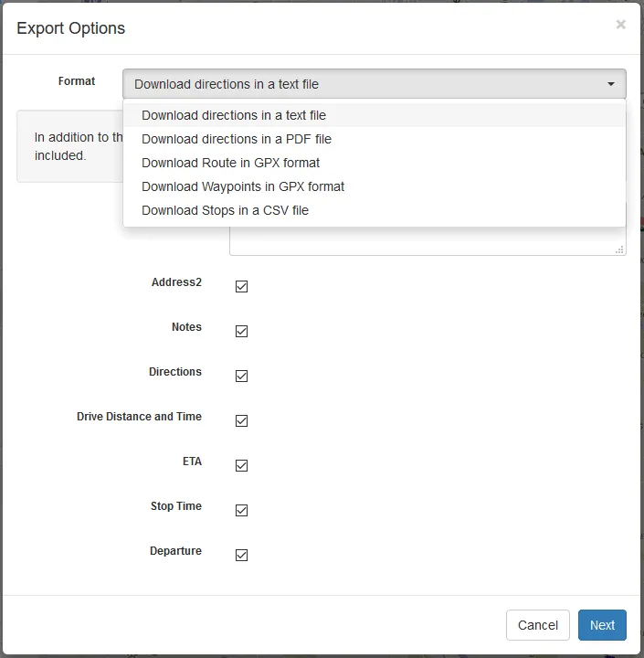Close the Export Options dialog with X

[x=620, y=25]
